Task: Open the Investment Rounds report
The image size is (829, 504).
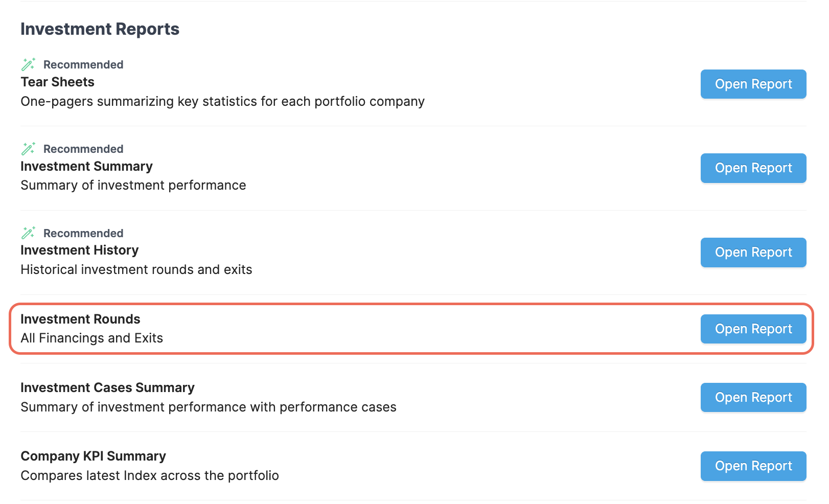Action: 753,329
